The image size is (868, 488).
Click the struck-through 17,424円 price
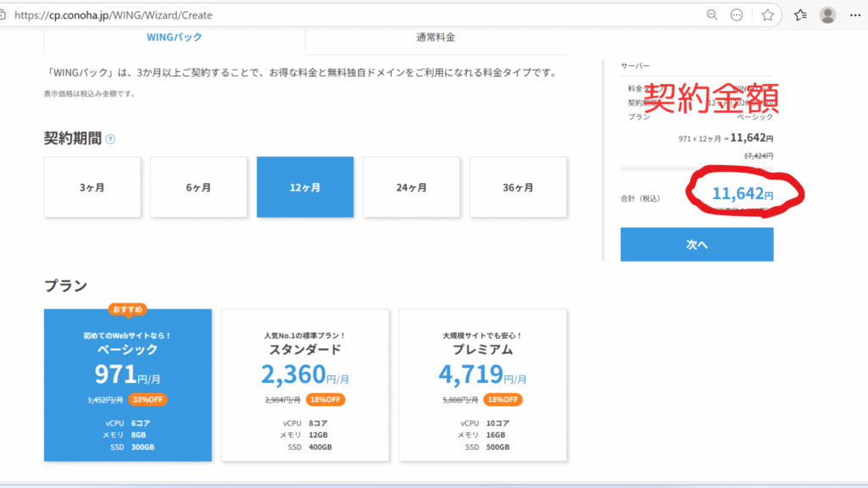[759, 156]
